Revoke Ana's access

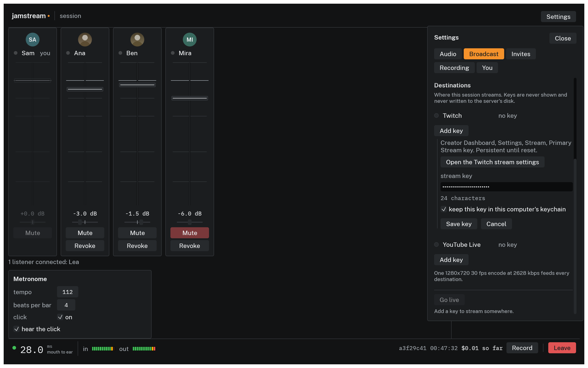click(85, 246)
